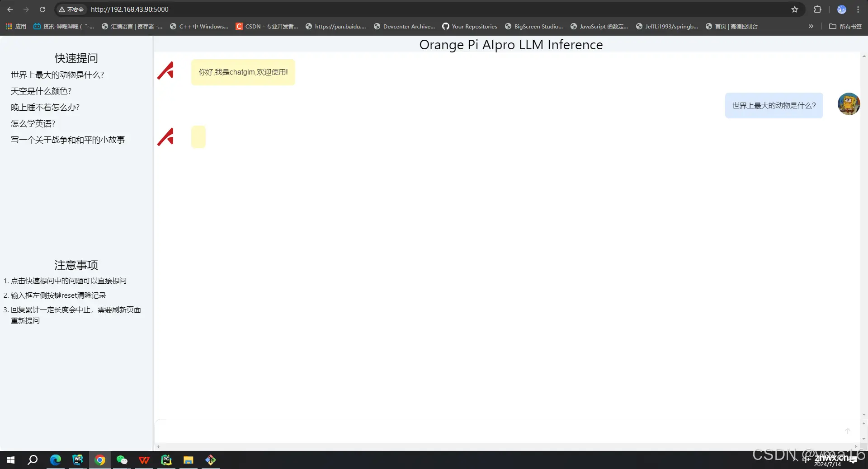Ask for 战争和和平的小故事 quick question

68,140
